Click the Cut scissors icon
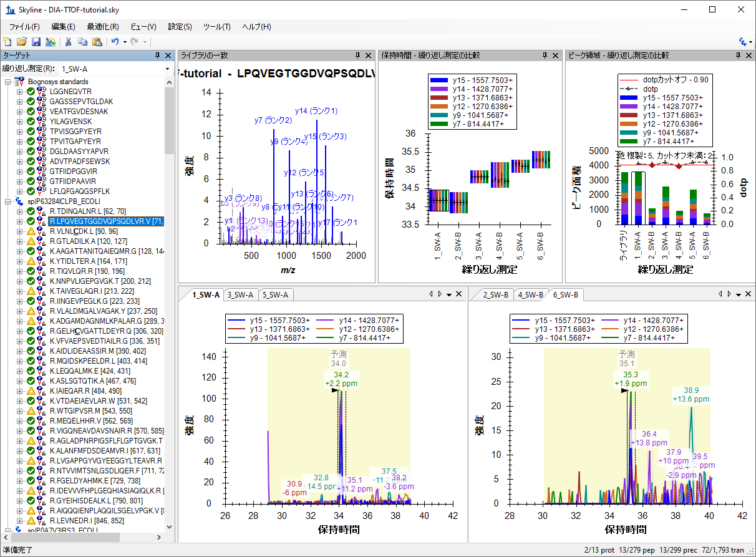The image size is (756, 557). coord(69,42)
